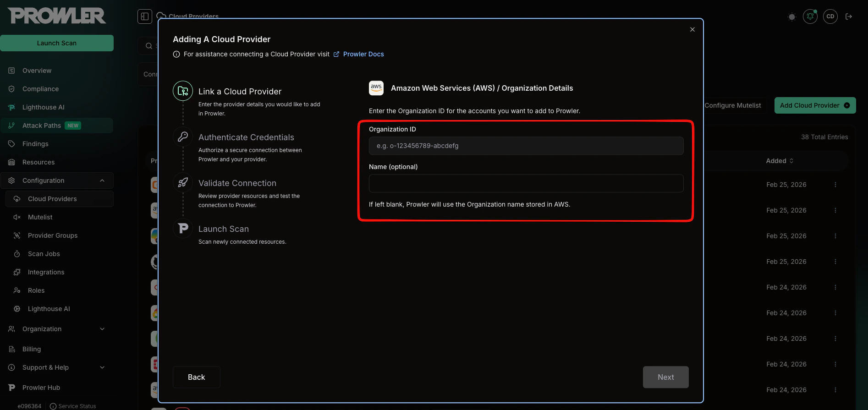Screen dimensions: 868x410
Task: Open Attack Paths page
Action: pos(42,126)
